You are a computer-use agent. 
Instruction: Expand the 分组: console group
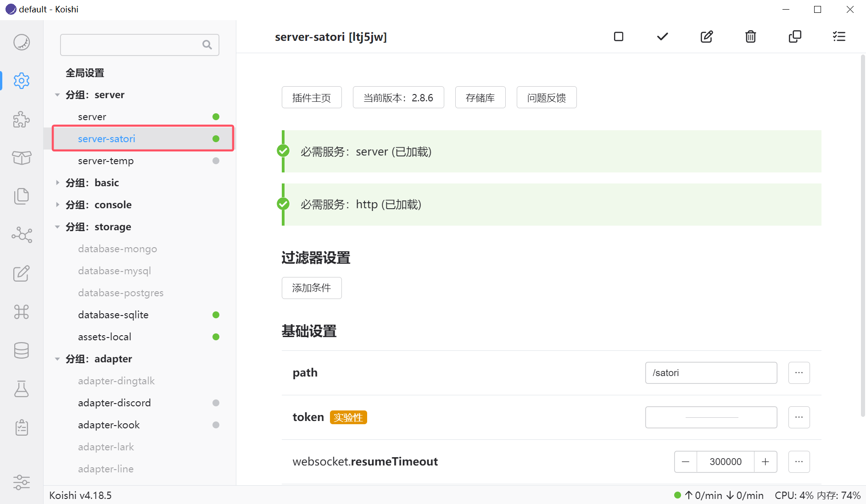(57, 205)
